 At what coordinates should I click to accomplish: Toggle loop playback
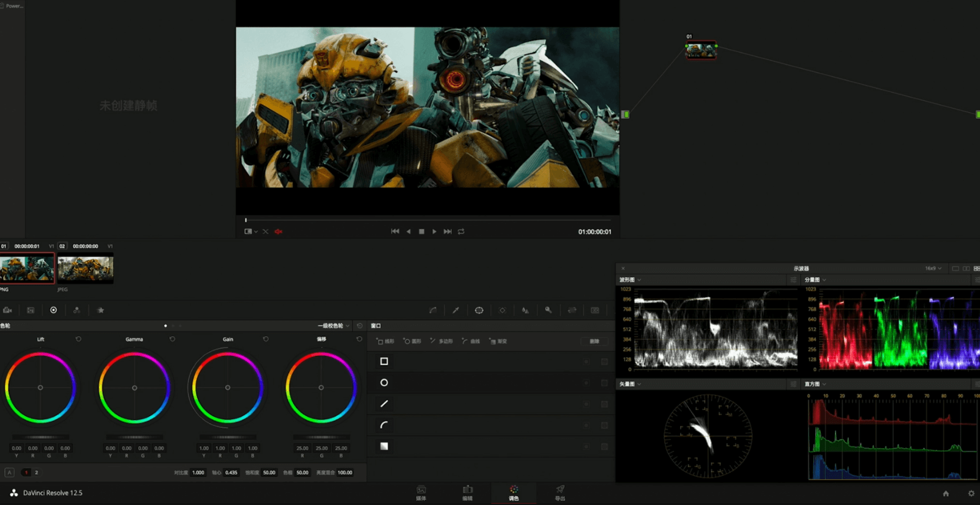461,232
